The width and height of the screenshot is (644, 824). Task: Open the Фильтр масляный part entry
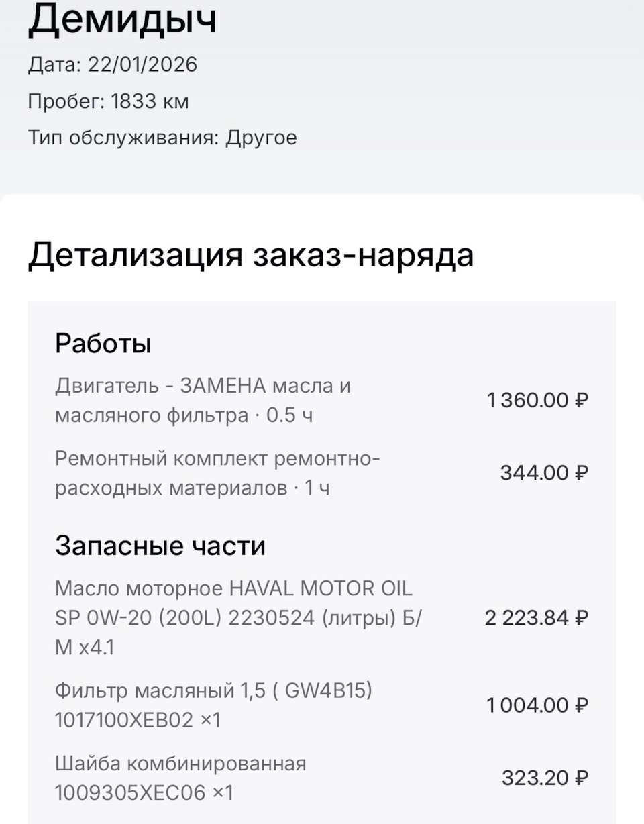coord(213,705)
